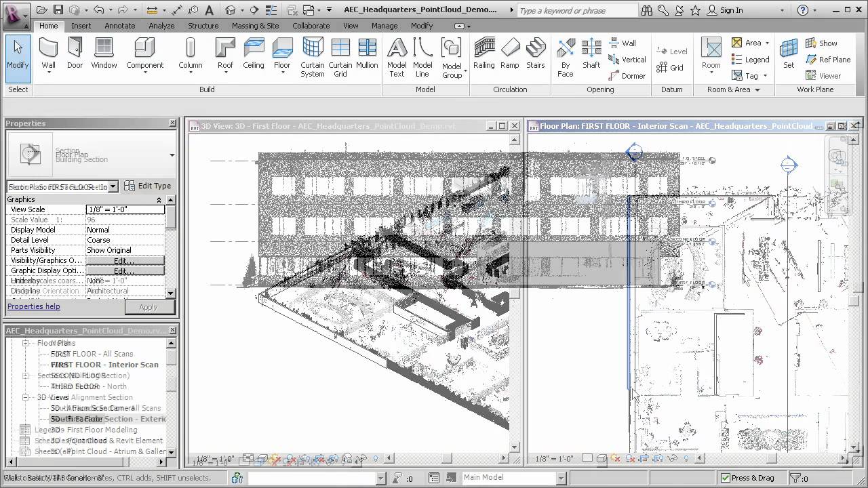
Task: Open the Properties help link
Action: [x=33, y=306]
